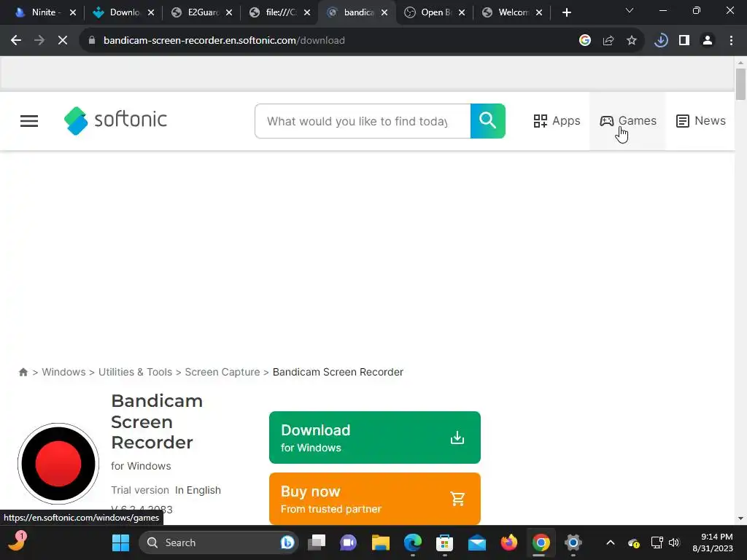
Task: Open Microsoft Edge from taskbar
Action: click(413, 542)
